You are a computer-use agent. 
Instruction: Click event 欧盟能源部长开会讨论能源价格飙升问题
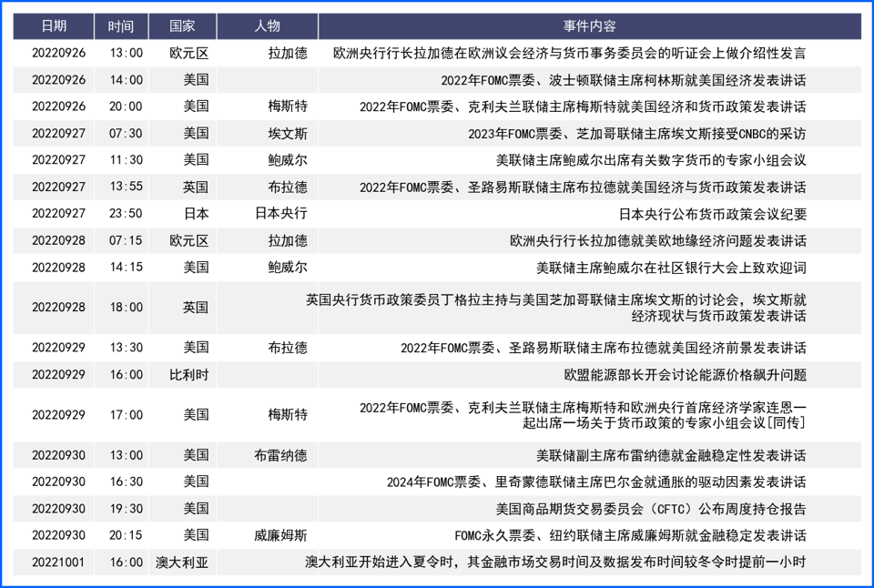(685, 374)
